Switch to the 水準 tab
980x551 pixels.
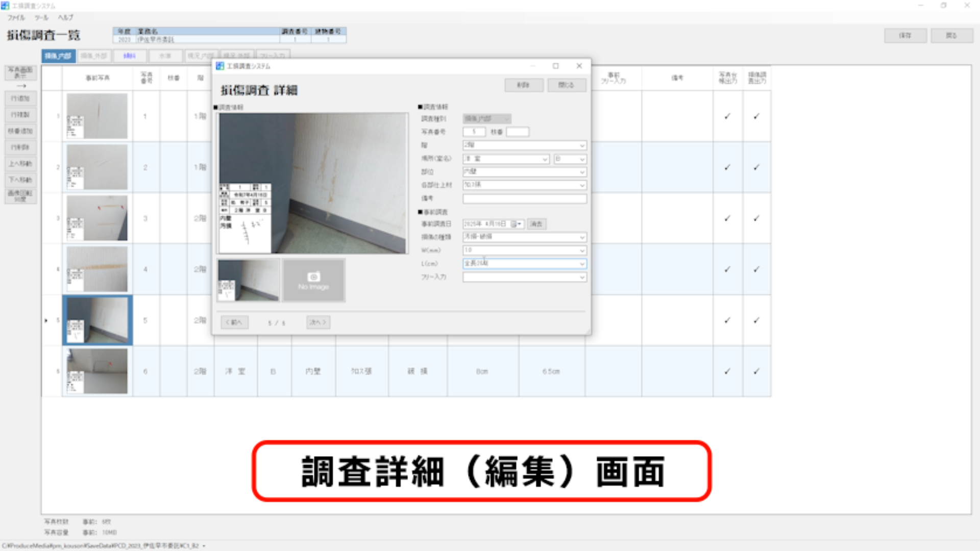coord(165,56)
